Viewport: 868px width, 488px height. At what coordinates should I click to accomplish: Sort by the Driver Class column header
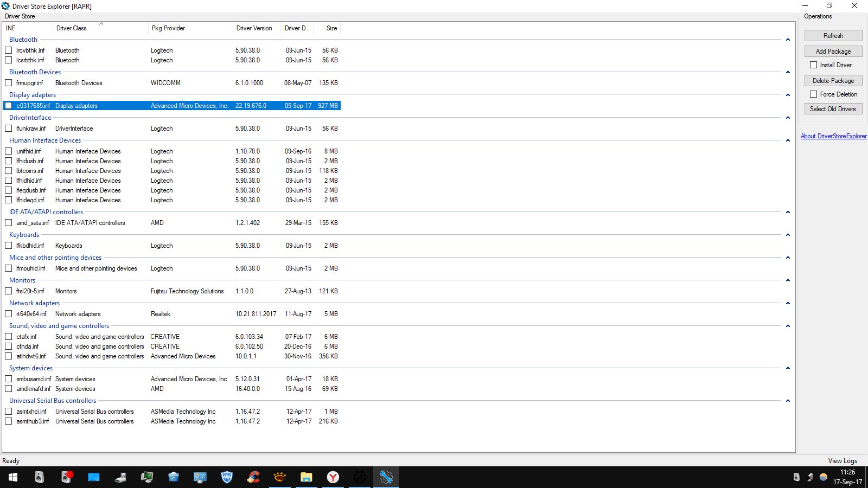point(100,28)
